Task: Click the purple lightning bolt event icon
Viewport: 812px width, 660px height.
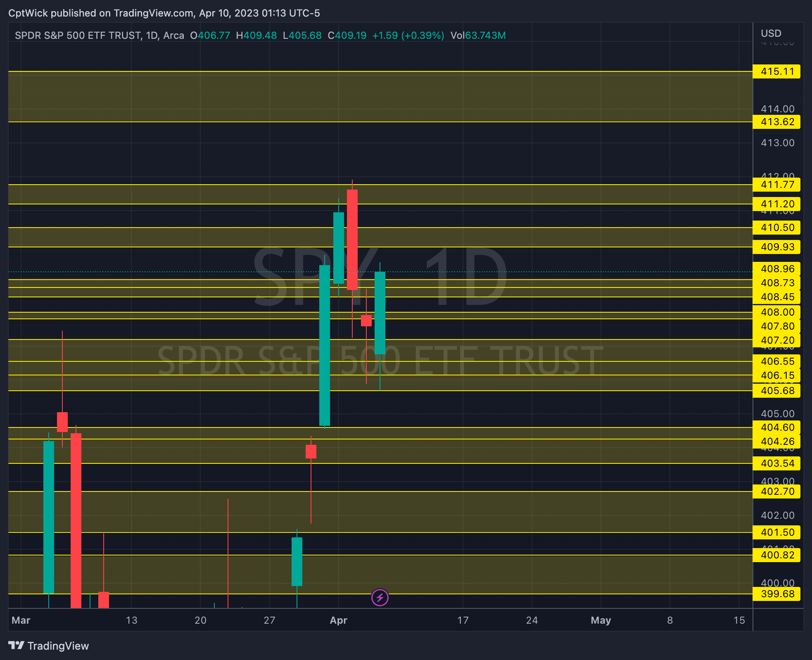Action: coord(380,597)
